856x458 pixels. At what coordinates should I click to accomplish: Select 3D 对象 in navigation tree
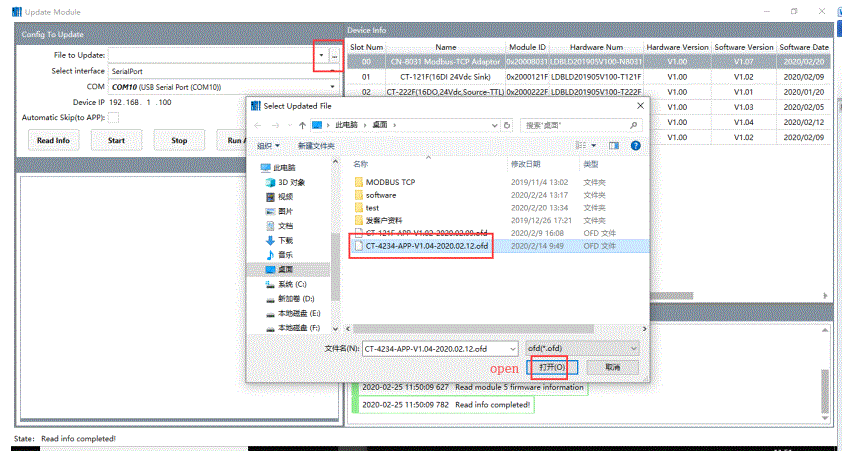coord(286,182)
